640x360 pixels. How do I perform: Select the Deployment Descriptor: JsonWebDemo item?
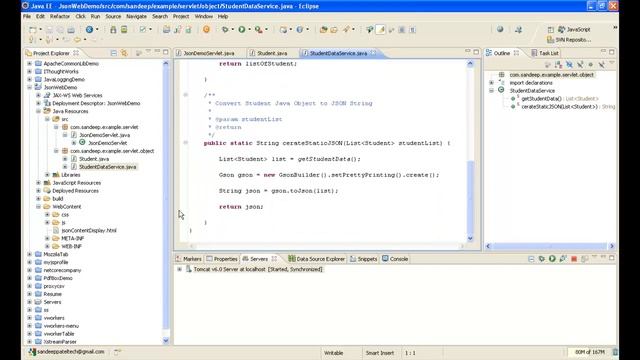(96, 103)
